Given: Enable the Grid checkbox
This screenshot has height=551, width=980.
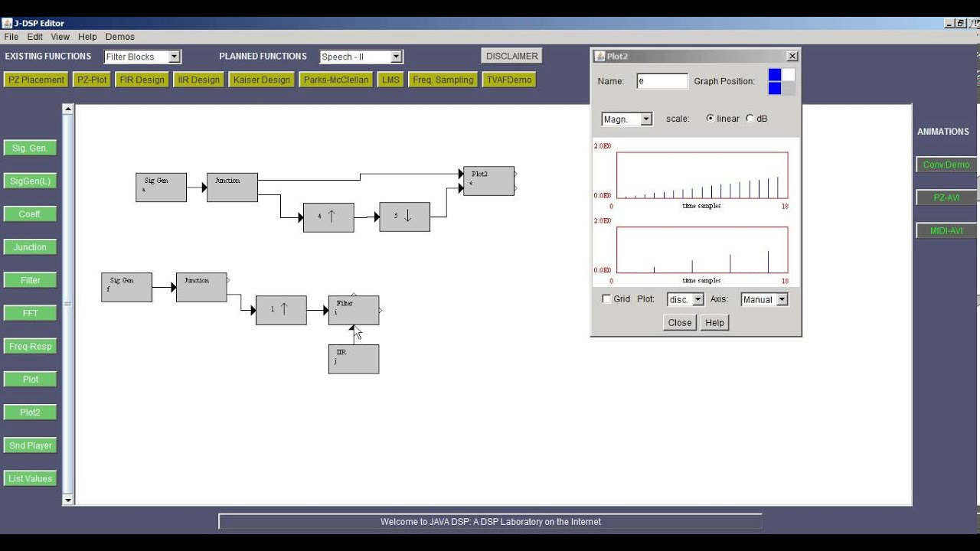Looking at the screenshot, I should click(x=607, y=299).
